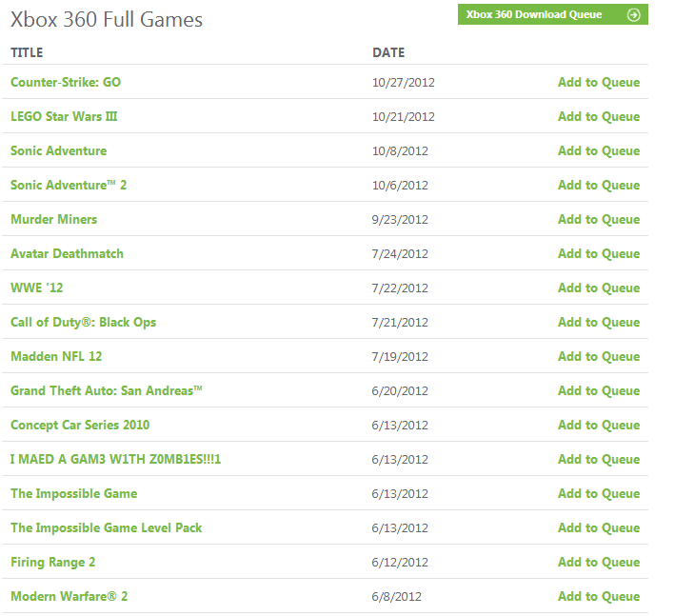Open the Madden NFL 12 link
Viewport: 675px width, 616px height.
point(56,356)
